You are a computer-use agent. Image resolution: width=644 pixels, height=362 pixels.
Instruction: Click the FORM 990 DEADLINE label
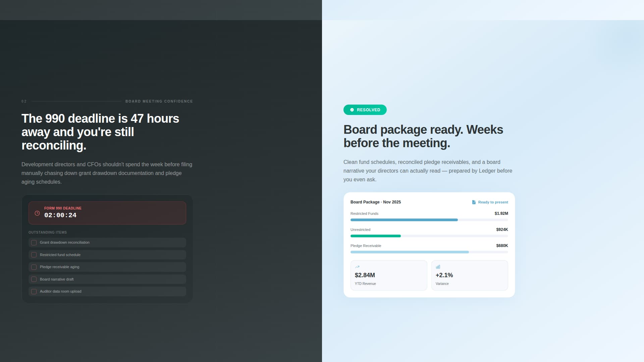[x=63, y=208]
